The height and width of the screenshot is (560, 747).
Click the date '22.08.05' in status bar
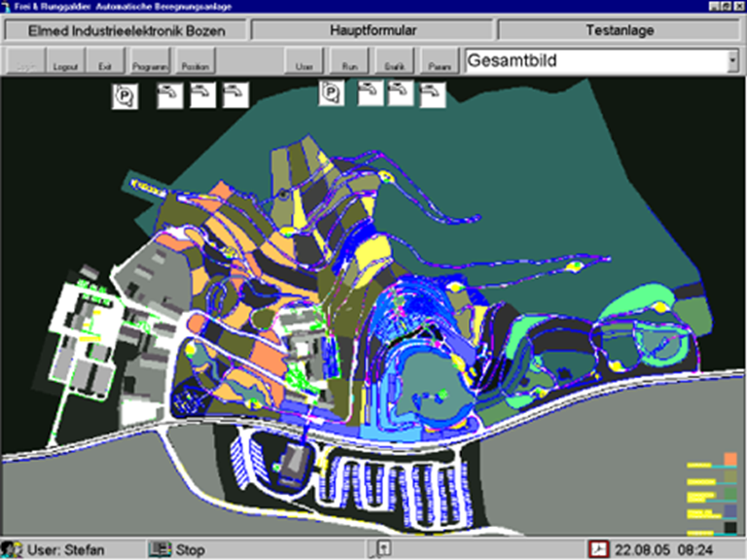[x=642, y=550]
